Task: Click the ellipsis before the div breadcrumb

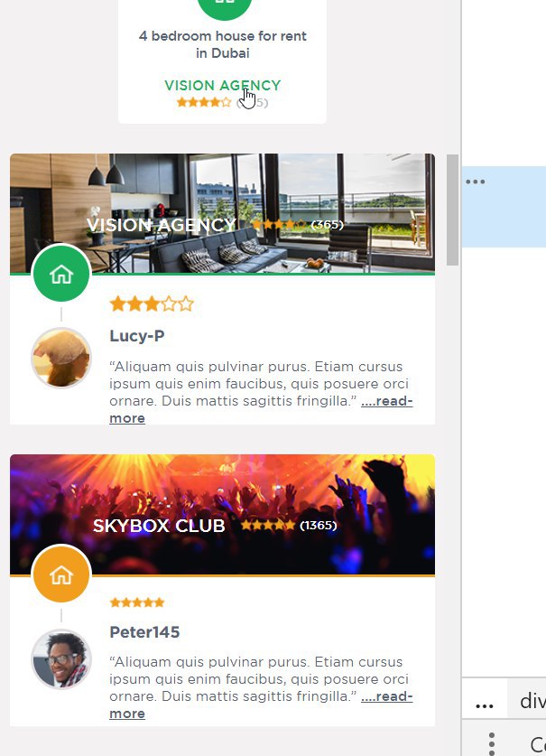Action: click(x=485, y=705)
